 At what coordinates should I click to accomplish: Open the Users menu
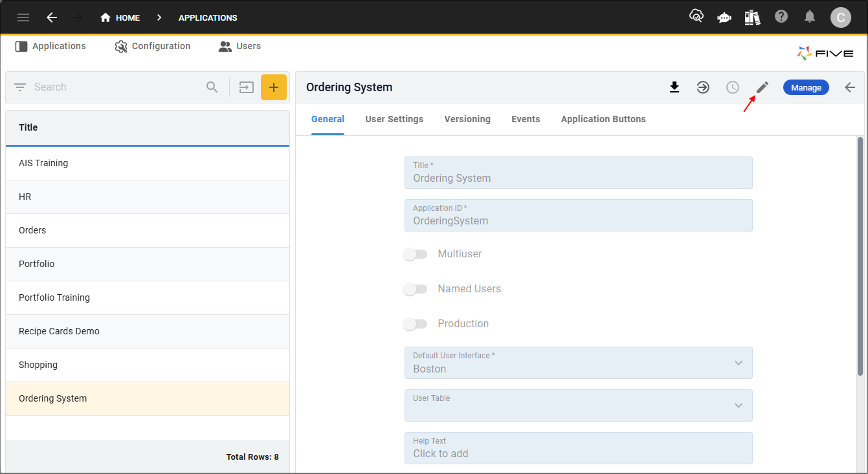pos(240,47)
